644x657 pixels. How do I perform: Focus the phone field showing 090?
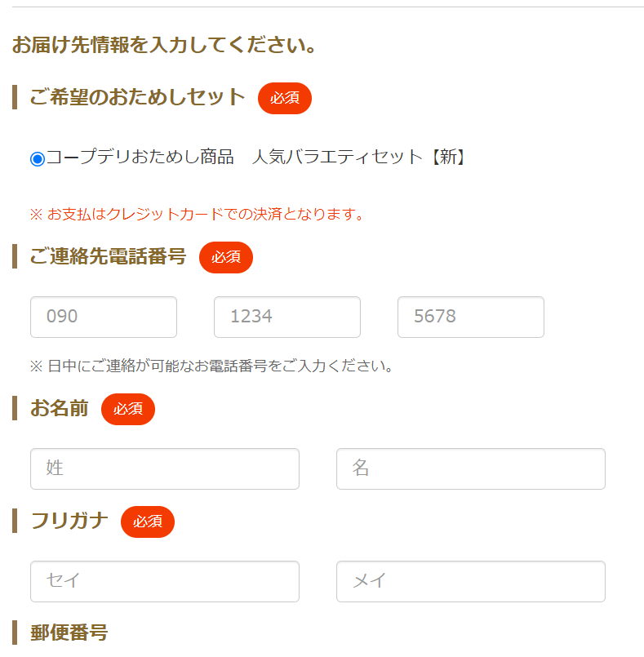104,317
